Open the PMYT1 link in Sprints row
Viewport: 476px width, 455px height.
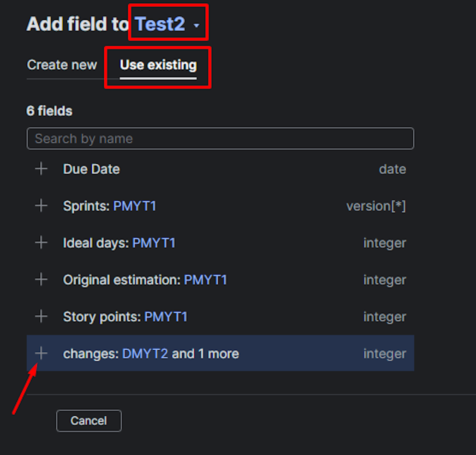135,206
